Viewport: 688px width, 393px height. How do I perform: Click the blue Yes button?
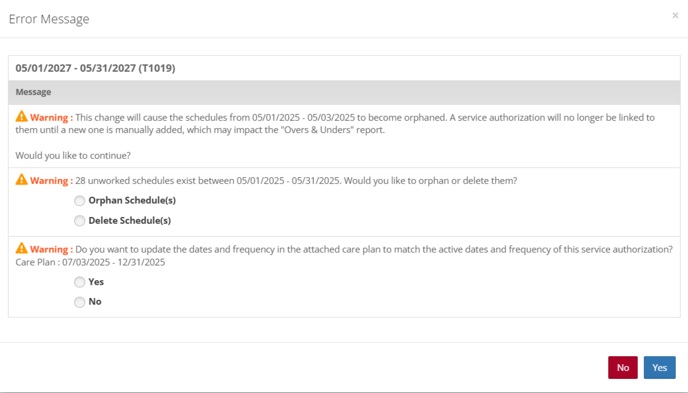[x=659, y=368]
